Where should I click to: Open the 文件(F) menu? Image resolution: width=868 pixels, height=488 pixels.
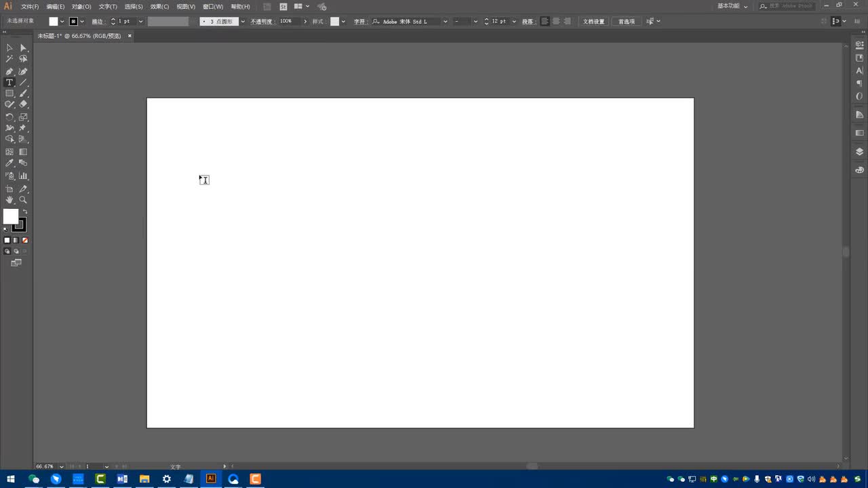pyautogui.click(x=30, y=6)
